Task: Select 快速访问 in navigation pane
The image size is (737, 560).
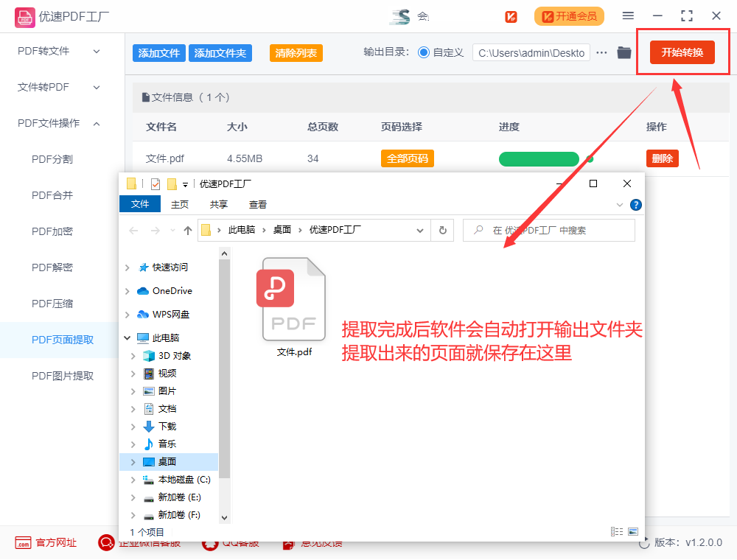Action: point(163,267)
